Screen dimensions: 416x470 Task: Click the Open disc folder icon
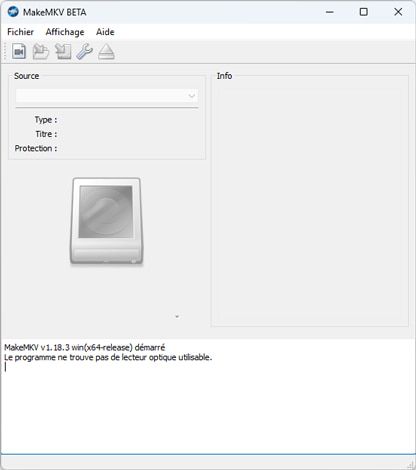[x=41, y=52]
